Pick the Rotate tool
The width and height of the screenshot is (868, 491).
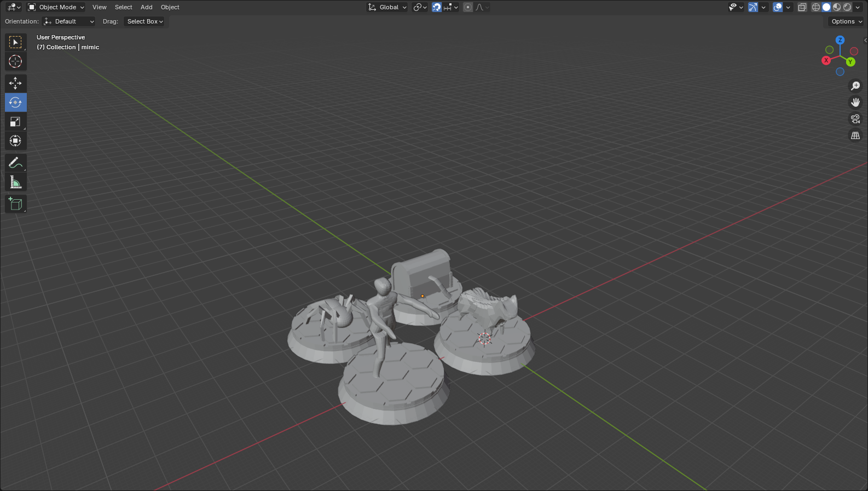point(15,102)
